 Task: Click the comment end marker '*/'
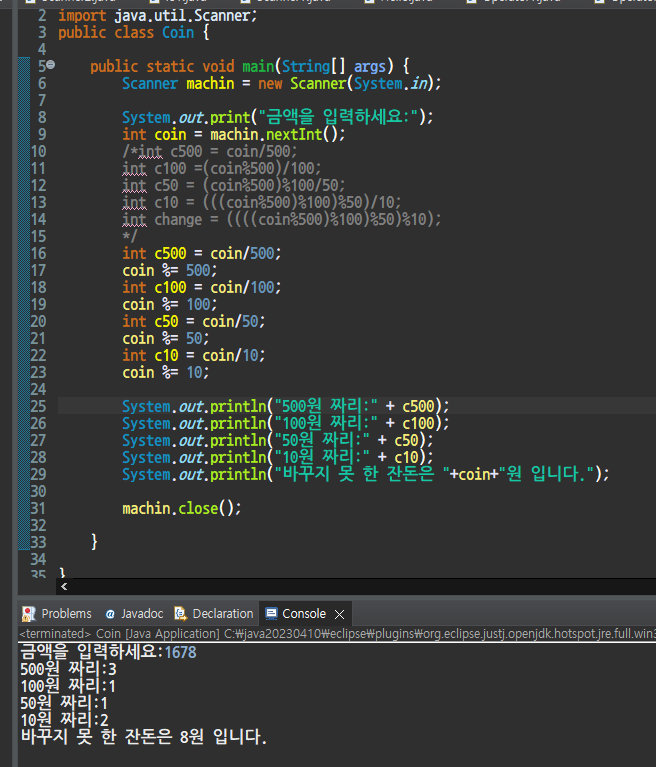(x=130, y=236)
